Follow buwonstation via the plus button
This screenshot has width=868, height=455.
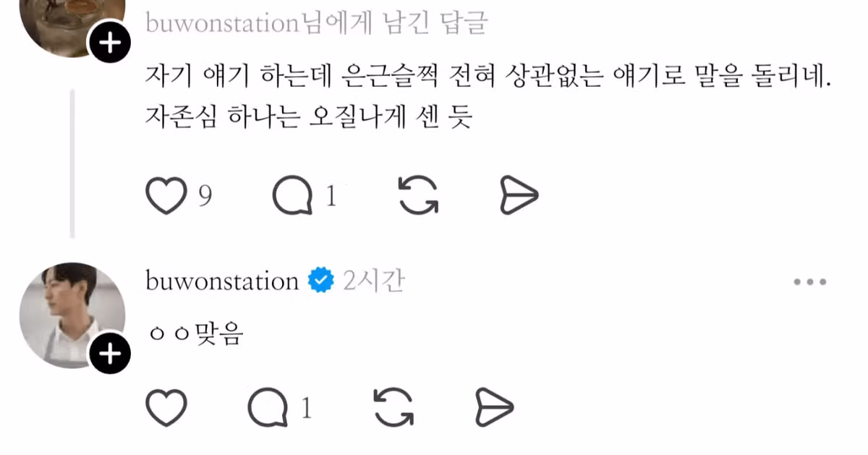(x=110, y=354)
